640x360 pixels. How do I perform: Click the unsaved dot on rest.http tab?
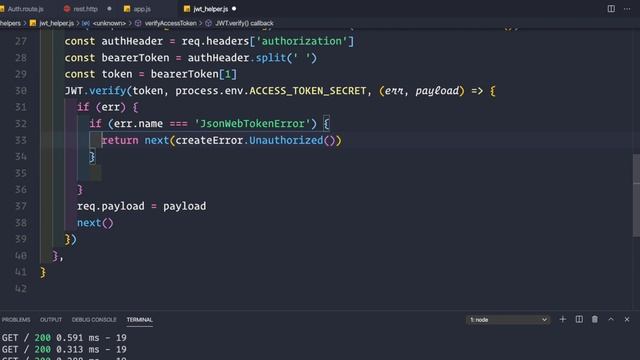click(109, 9)
